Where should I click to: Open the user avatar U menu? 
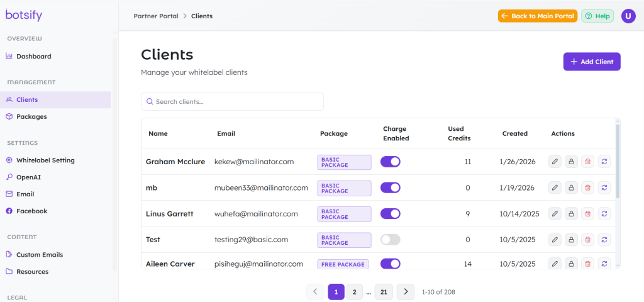tap(628, 16)
